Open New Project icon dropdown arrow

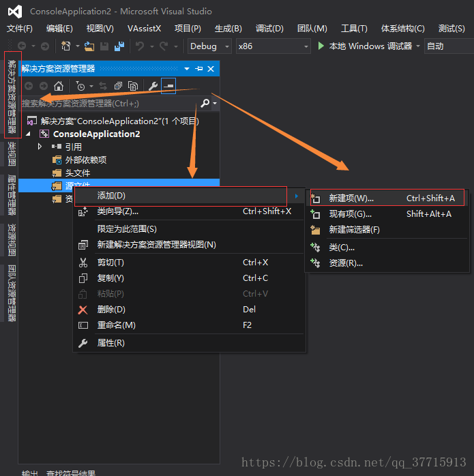[x=78, y=46]
